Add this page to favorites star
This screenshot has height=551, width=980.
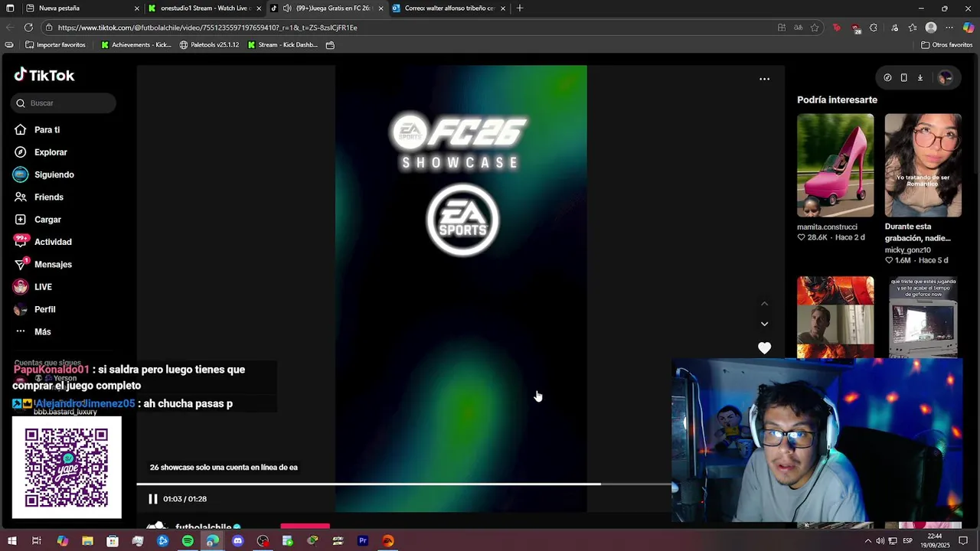(815, 28)
